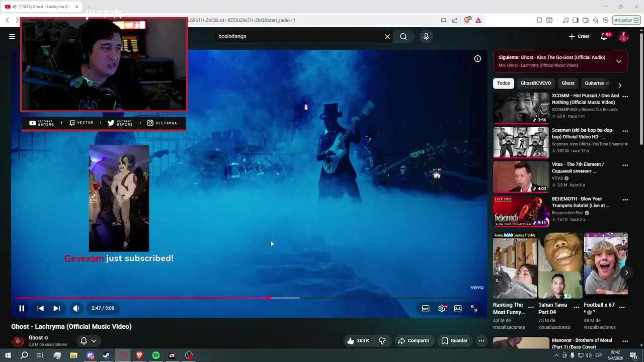Open Steam from taskbar
Viewport: 644px width, 362px height.
click(107, 355)
